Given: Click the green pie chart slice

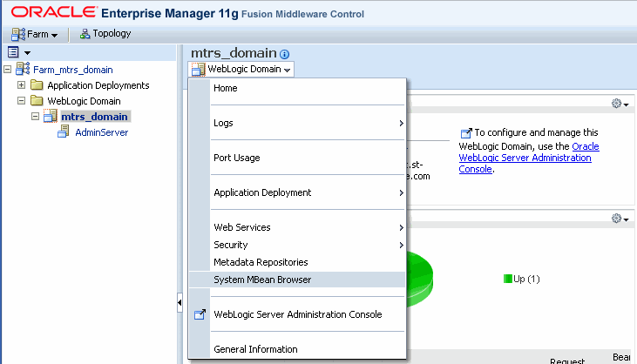Looking at the screenshot, I should 420,279.
